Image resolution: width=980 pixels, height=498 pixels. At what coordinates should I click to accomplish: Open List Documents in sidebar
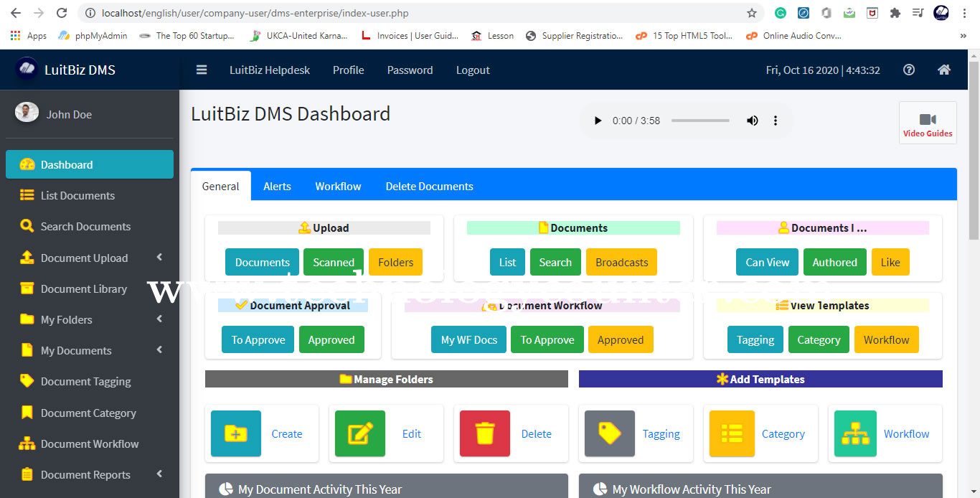point(90,195)
